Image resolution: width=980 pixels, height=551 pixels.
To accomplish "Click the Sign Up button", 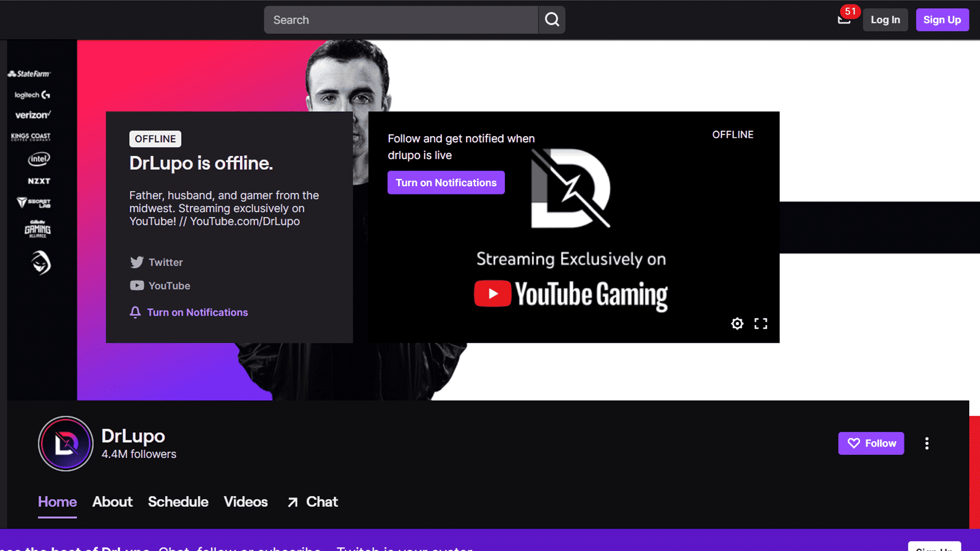I will click(x=942, y=20).
